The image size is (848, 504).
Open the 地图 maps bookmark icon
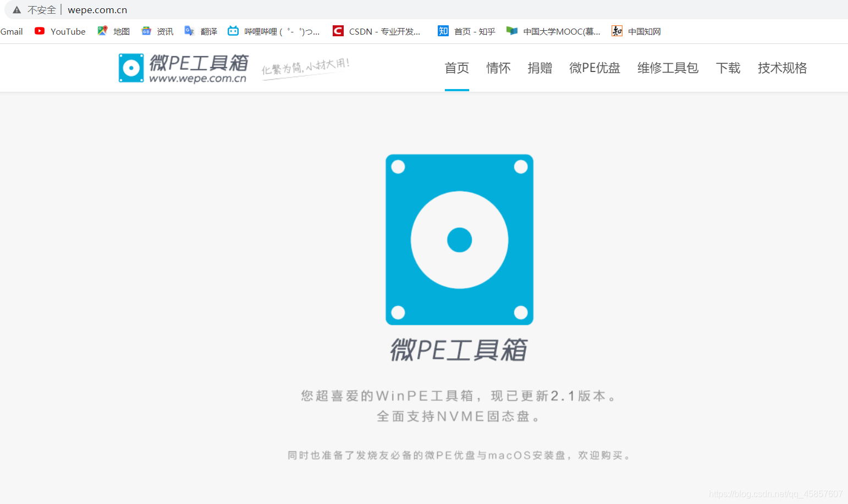(x=102, y=31)
